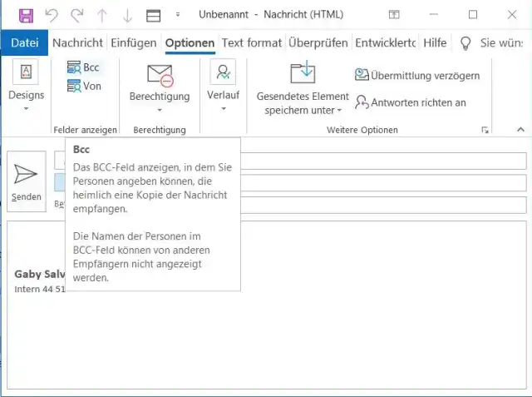Click the window layout icon in toolbar
Viewport: 532px width, 397px height.
tap(153, 16)
